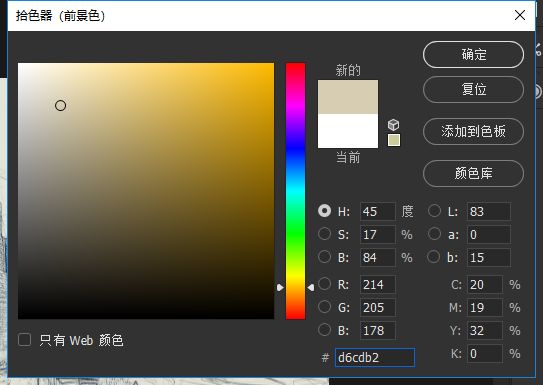Click the 复位 (Reset) button
The width and height of the screenshot is (543, 385).
tap(473, 90)
